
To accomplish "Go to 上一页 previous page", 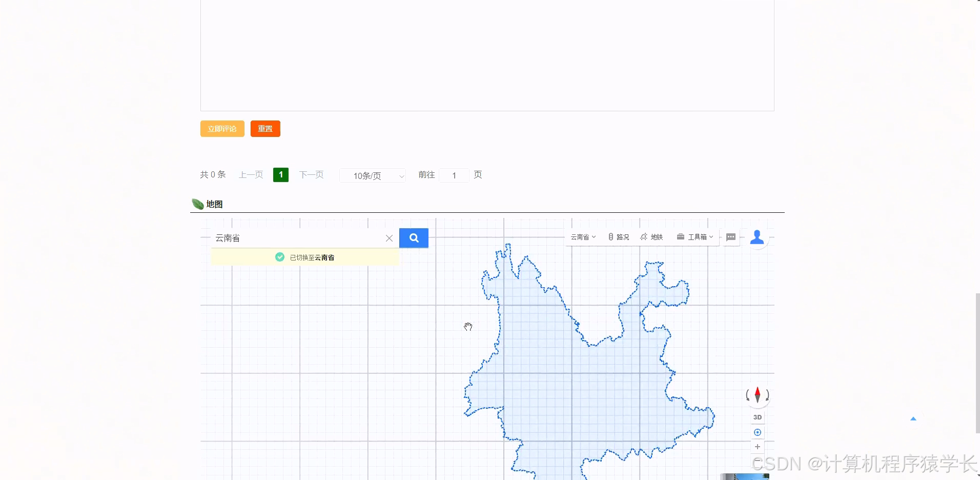I will click(x=251, y=175).
